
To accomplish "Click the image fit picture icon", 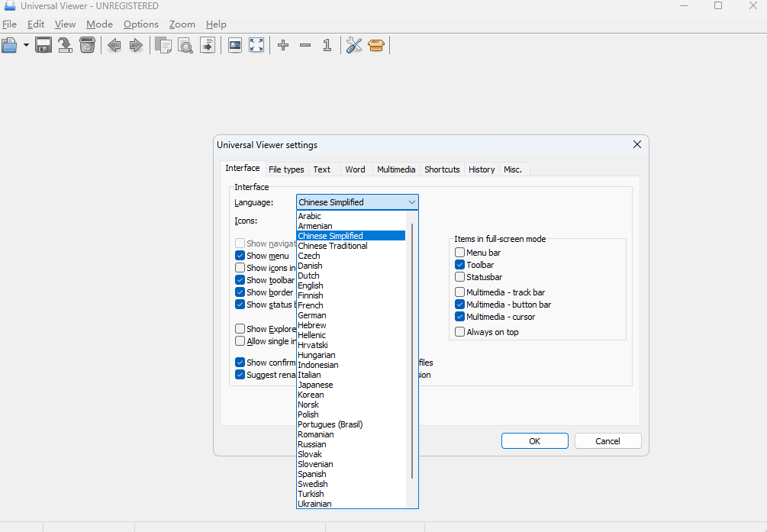I will pyautogui.click(x=235, y=46).
